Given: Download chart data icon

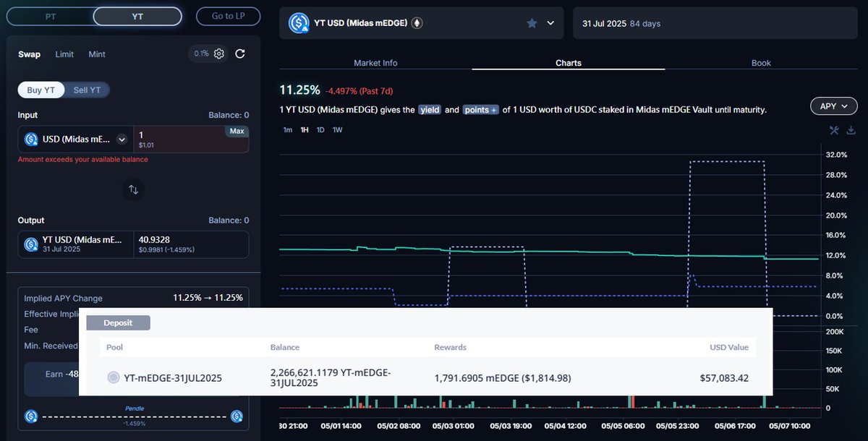Looking at the screenshot, I should point(851,130).
